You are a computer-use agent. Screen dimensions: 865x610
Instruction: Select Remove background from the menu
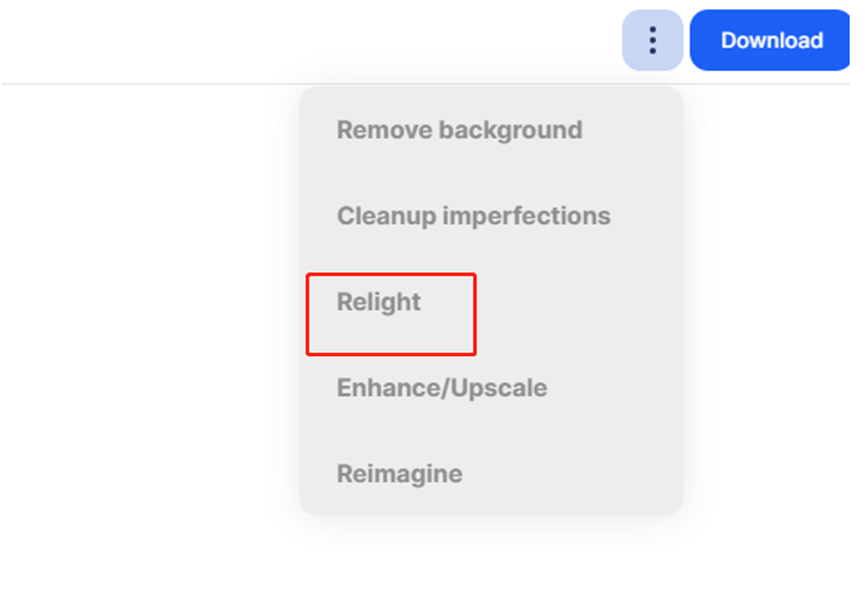pyautogui.click(x=460, y=131)
